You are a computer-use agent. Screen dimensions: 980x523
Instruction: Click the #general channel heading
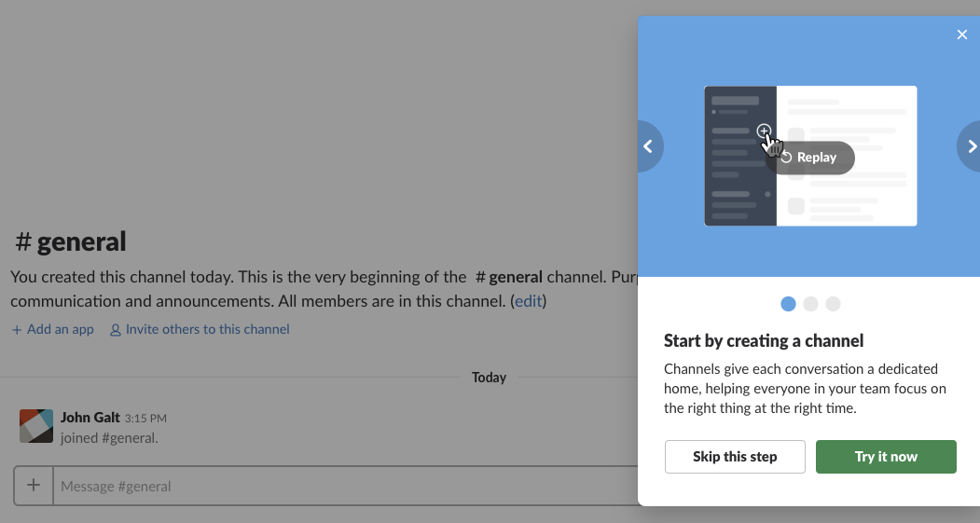71,241
